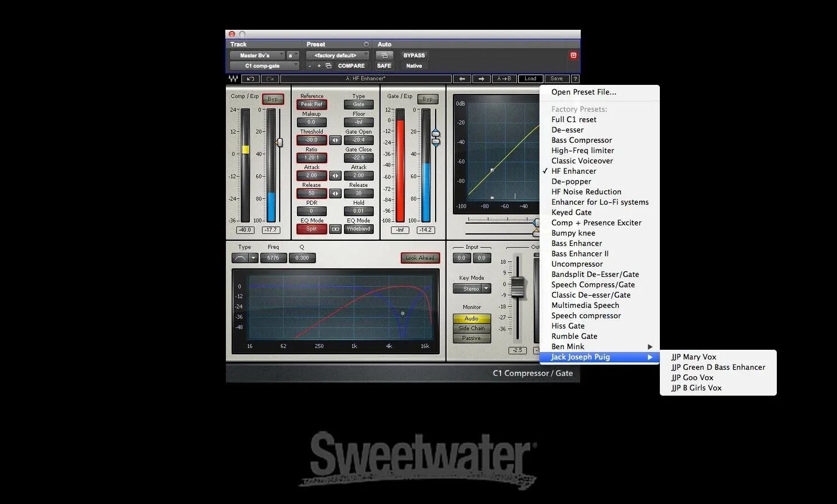Image resolution: width=837 pixels, height=504 pixels.
Task: Click the Load button
Action: (530, 79)
